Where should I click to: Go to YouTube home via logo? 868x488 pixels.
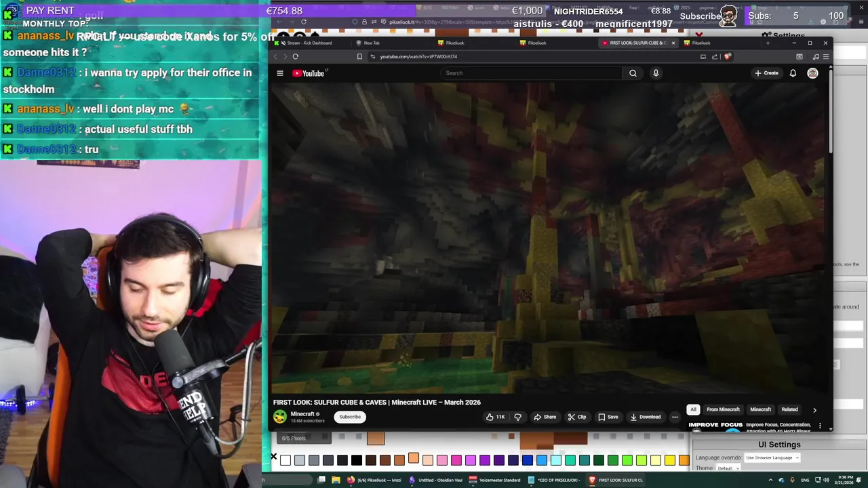(x=309, y=73)
